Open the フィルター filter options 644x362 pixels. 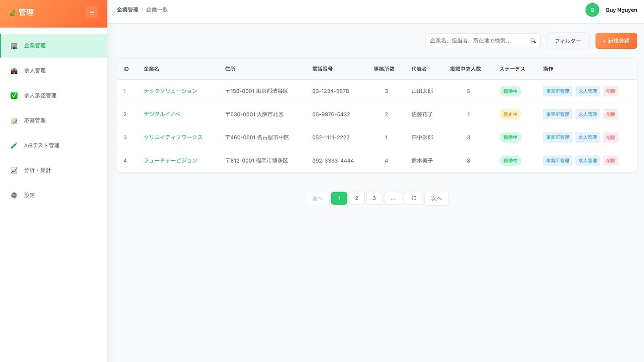click(x=567, y=41)
